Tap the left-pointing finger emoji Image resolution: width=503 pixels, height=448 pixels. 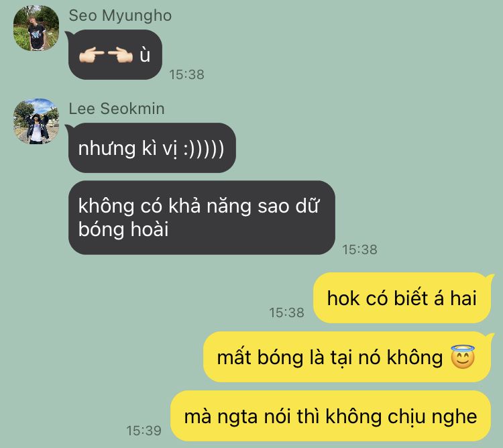[x=91, y=55]
